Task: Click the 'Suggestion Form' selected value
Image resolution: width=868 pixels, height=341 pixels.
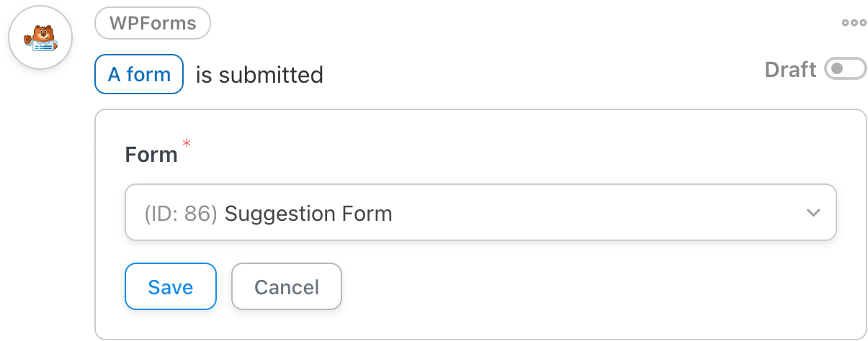Action: 308,214
